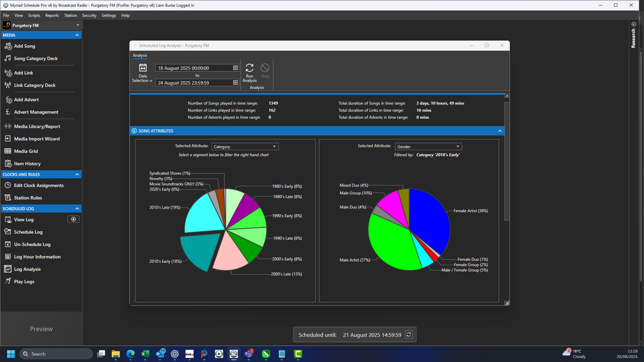The height and width of the screenshot is (362, 644).
Task: Open the Category attribute dropdown
Action: coord(245,147)
